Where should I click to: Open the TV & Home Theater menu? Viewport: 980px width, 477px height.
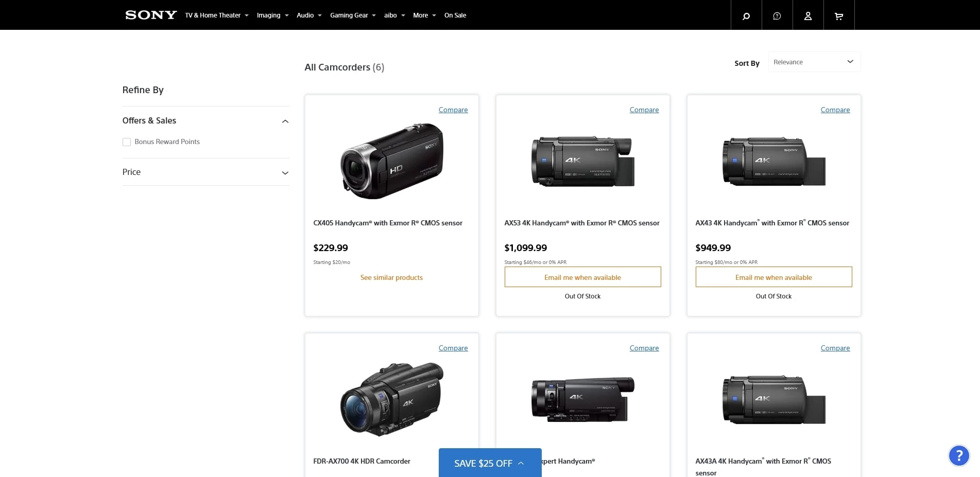point(217,15)
